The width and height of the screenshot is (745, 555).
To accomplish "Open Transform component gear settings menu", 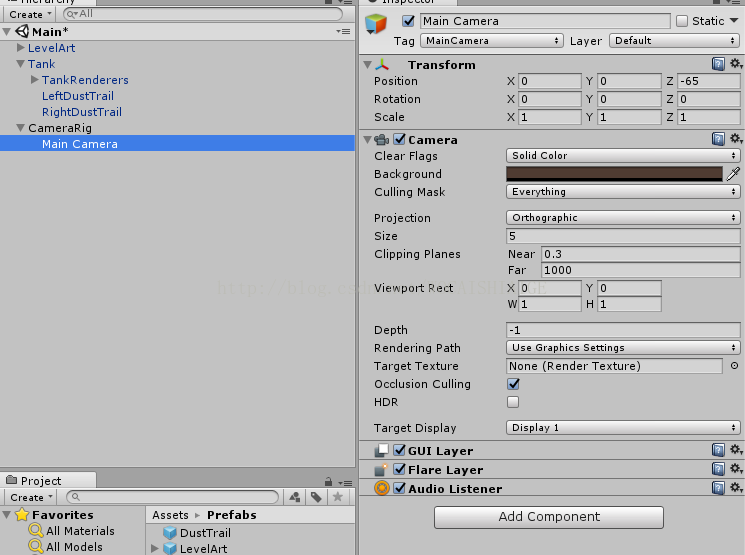I will pos(736,64).
